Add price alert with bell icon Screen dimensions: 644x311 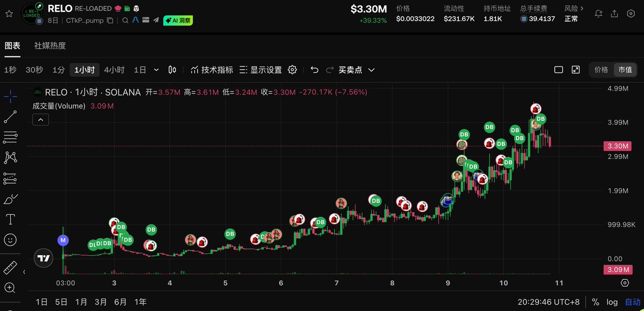click(x=598, y=14)
